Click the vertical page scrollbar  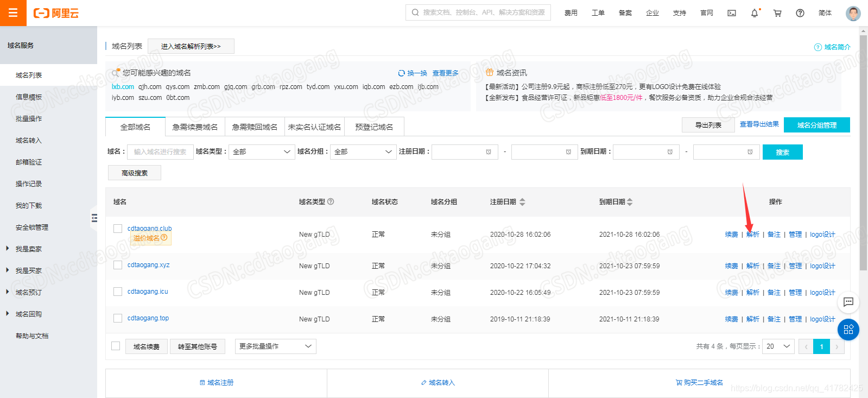863,152
